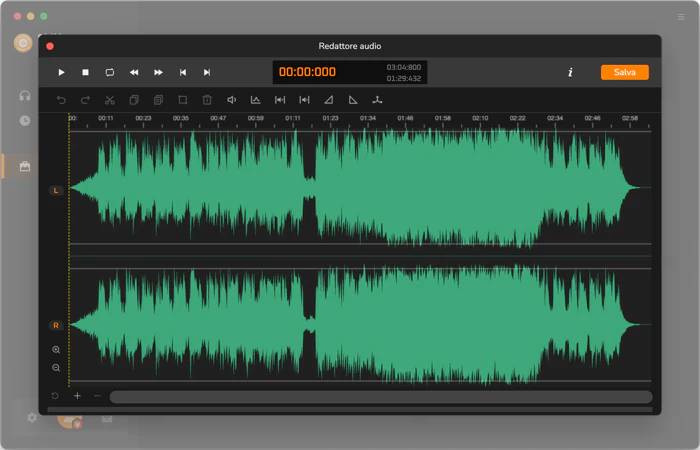The width and height of the screenshot is (700, 450).
Task: Open history clock in background sidebar
Action: (x=25, y=121)
